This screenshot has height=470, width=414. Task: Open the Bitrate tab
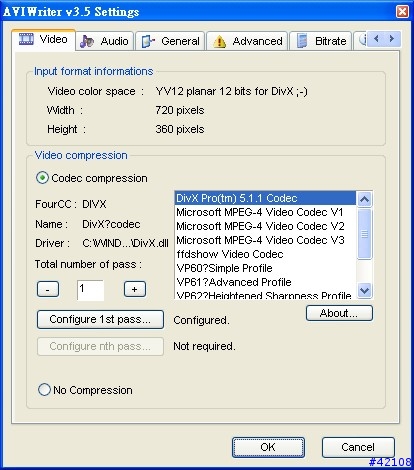pyautogui.click(x=320, y=41)
